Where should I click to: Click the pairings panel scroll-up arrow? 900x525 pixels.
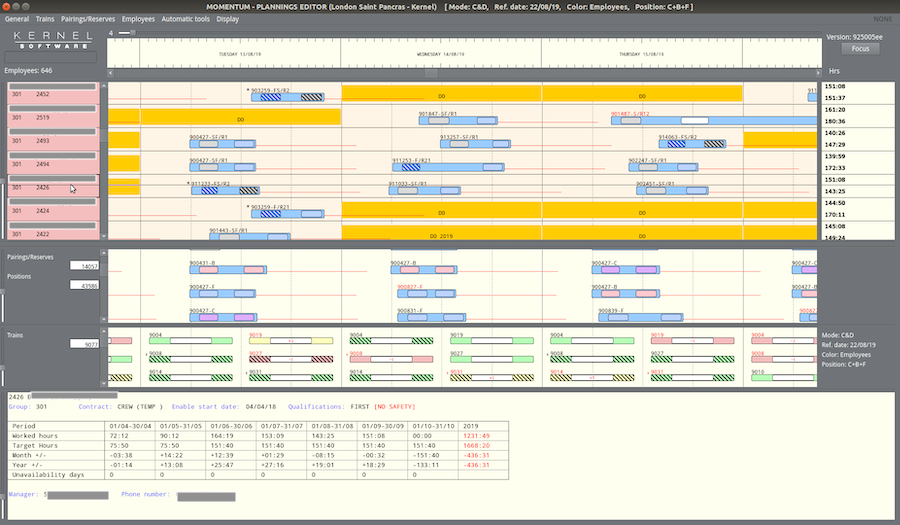coord(104,252)
